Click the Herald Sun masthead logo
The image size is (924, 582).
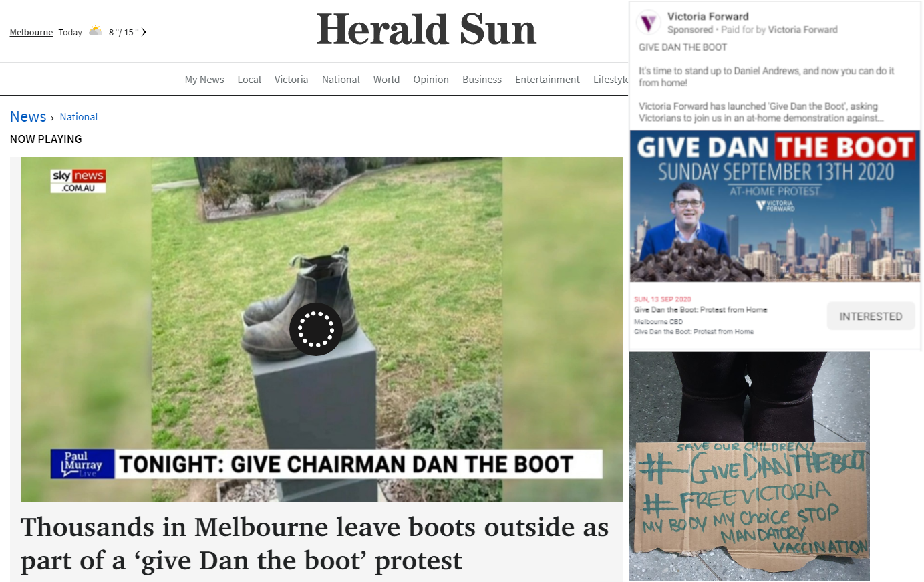426,30
